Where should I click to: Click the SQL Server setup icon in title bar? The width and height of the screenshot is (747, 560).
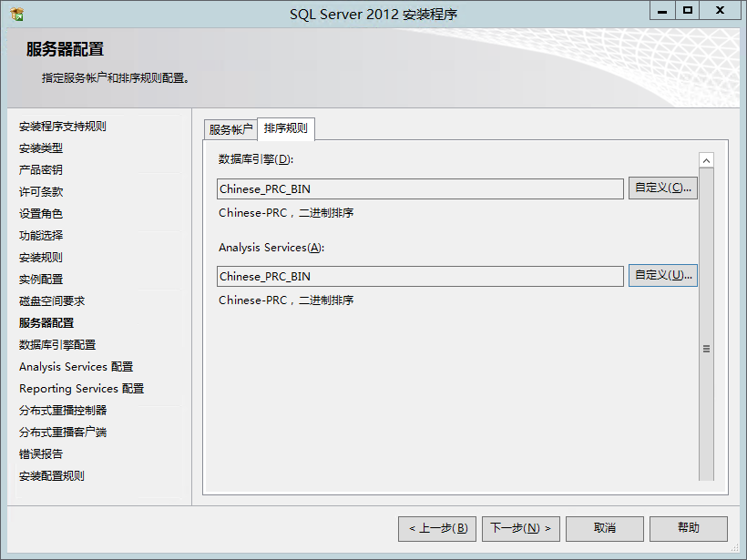coord(17,15)
